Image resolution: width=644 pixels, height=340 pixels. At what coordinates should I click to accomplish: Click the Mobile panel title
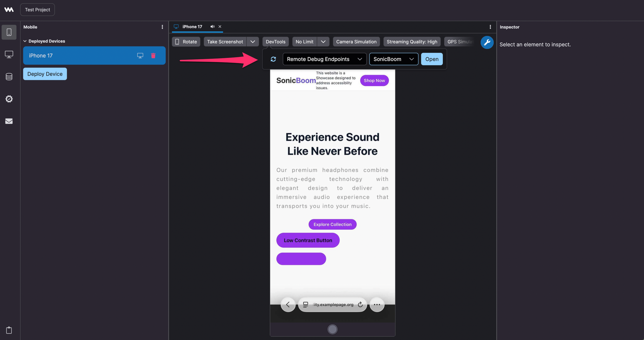pos(30,27)
